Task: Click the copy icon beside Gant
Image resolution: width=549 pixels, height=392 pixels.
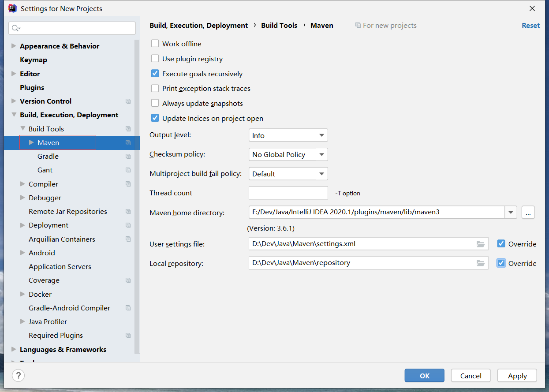Action: point(128,170)
